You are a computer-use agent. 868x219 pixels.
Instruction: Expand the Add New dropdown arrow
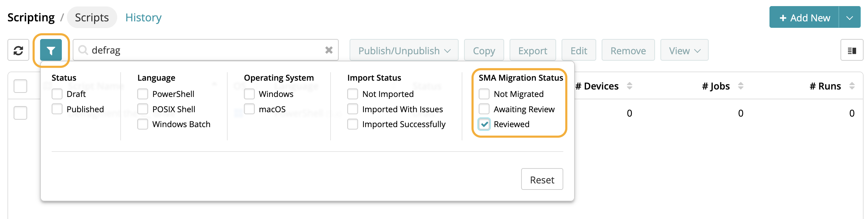pyautogui.click(x=849, y=18)
